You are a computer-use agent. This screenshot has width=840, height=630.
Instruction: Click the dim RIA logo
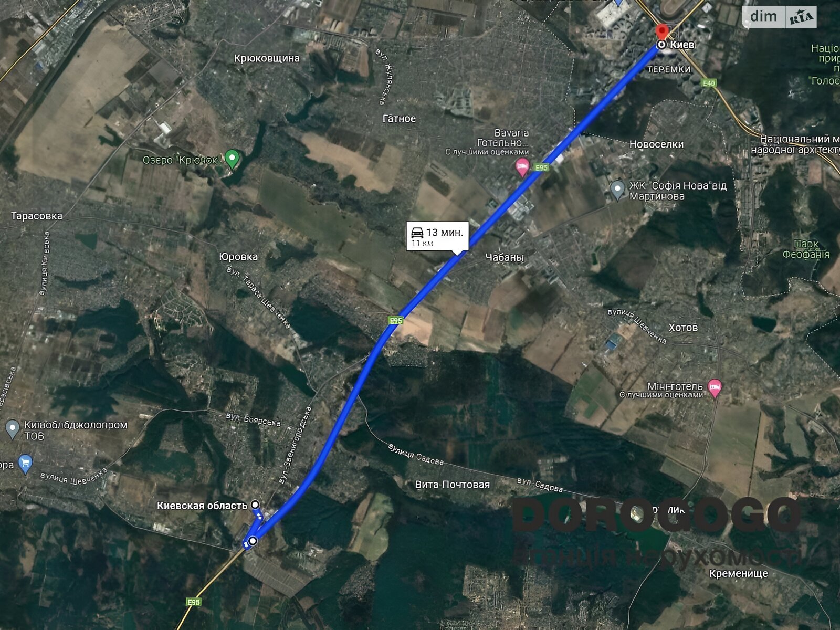(780, 17)
